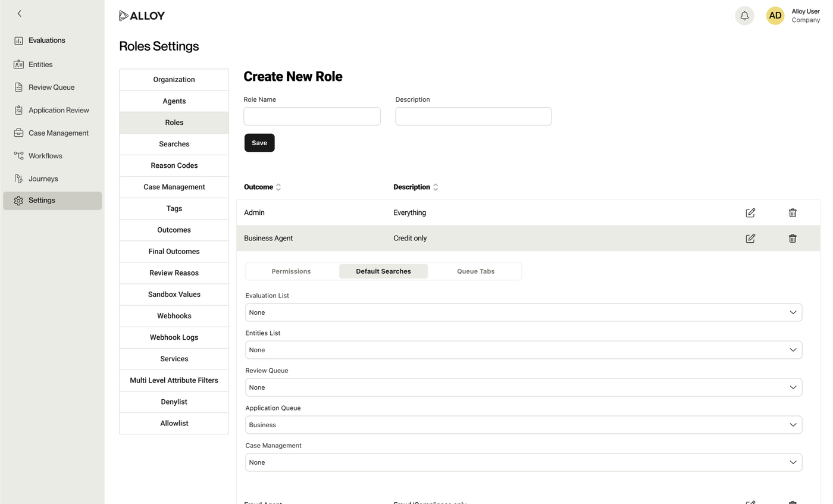Click trash icon for Business Agent role

click(793, 239)
